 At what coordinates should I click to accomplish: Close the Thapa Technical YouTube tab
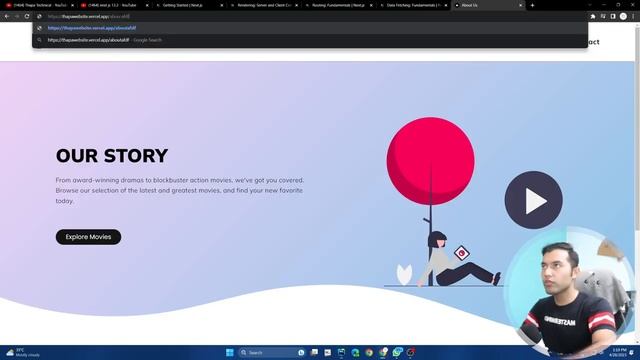(x=72, y=5)
